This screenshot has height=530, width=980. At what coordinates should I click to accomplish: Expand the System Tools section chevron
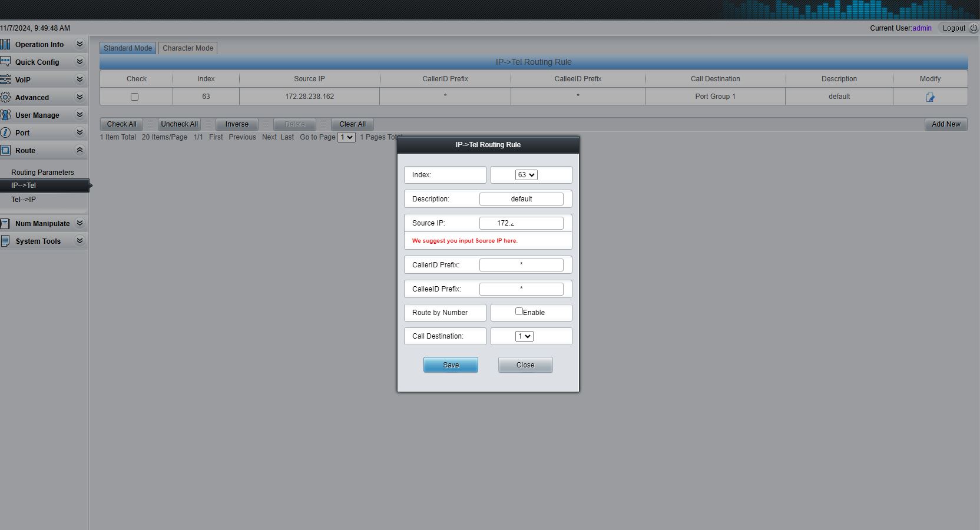(x=80, y=241)
